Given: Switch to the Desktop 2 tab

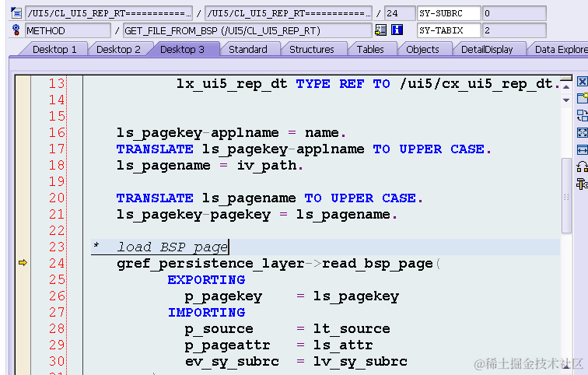Looking at the screenshot, I should 118,50.
